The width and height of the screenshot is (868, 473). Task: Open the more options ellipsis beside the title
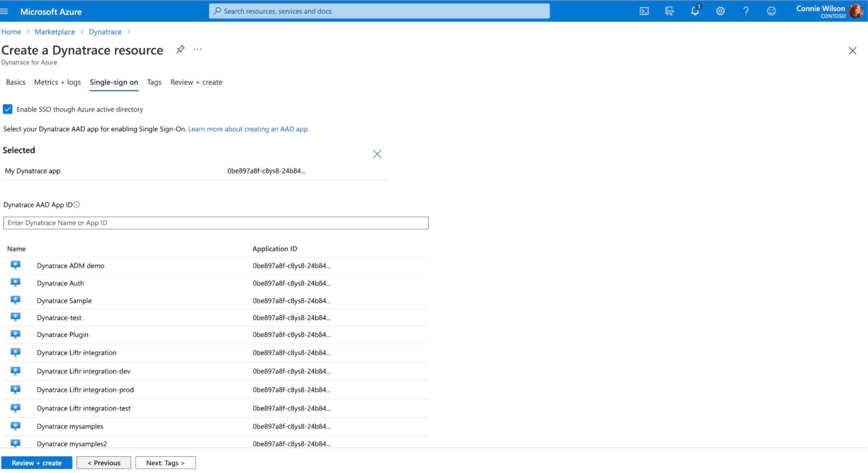pyautogui.click(x=197, y=49)
